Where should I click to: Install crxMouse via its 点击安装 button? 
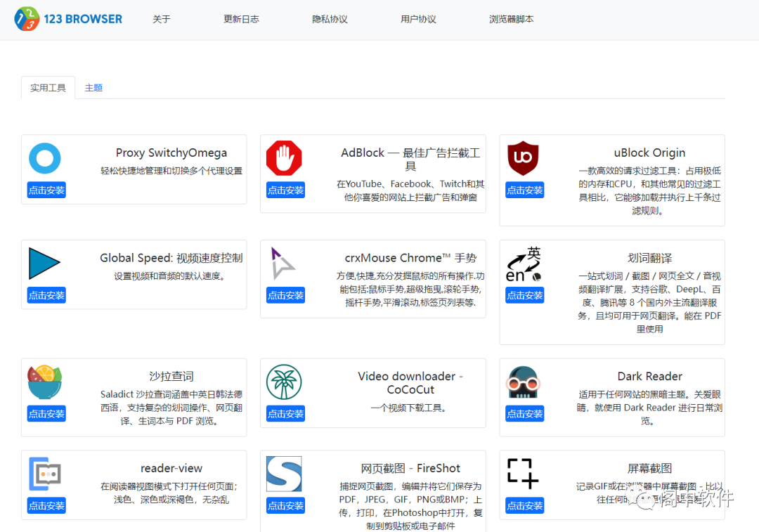click(285, 294)
